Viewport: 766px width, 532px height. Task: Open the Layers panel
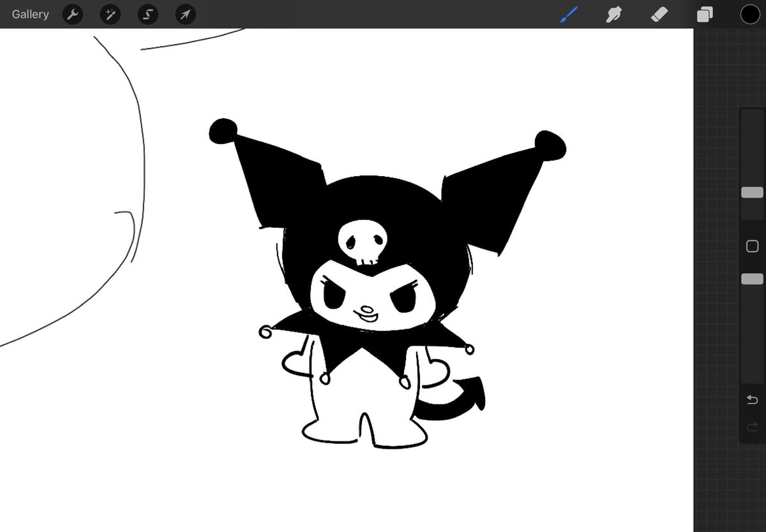(705, 14)
